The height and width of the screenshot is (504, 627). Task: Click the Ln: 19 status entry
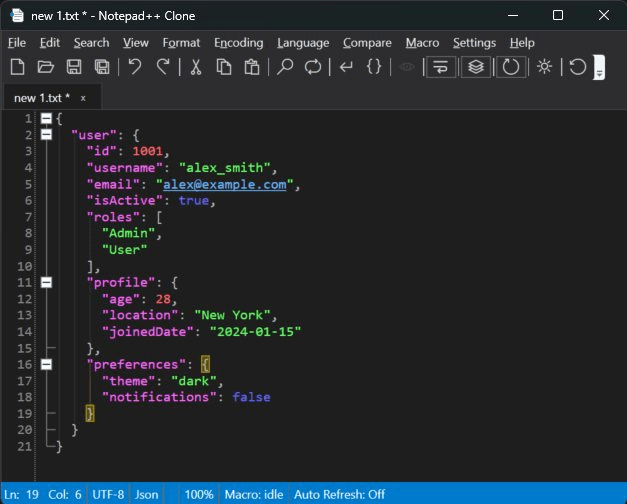[x=21, y=494]
